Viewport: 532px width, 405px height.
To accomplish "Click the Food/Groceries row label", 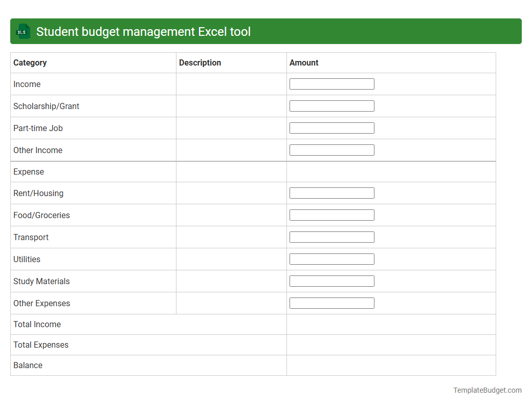I will tap(41, 215).
